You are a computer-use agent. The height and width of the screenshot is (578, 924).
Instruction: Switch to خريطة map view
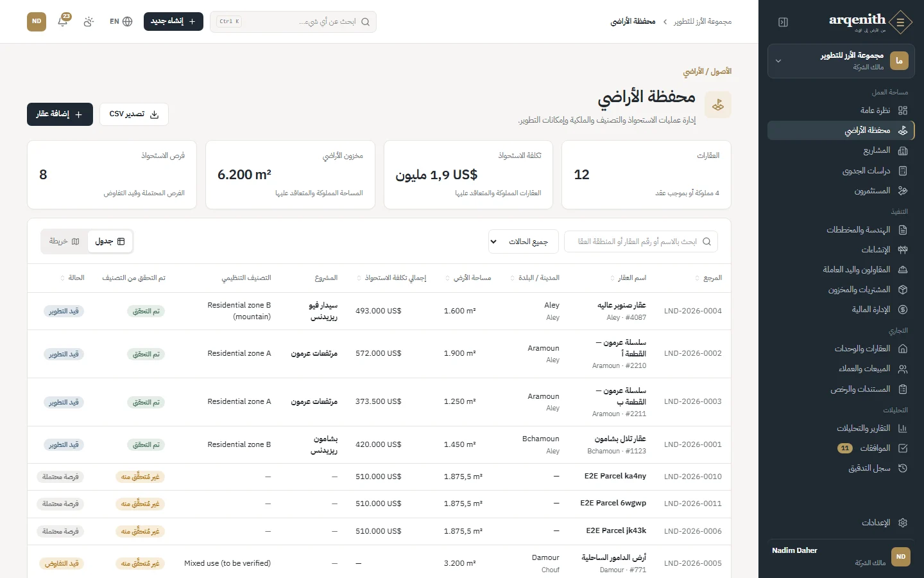tap(64, 241)
